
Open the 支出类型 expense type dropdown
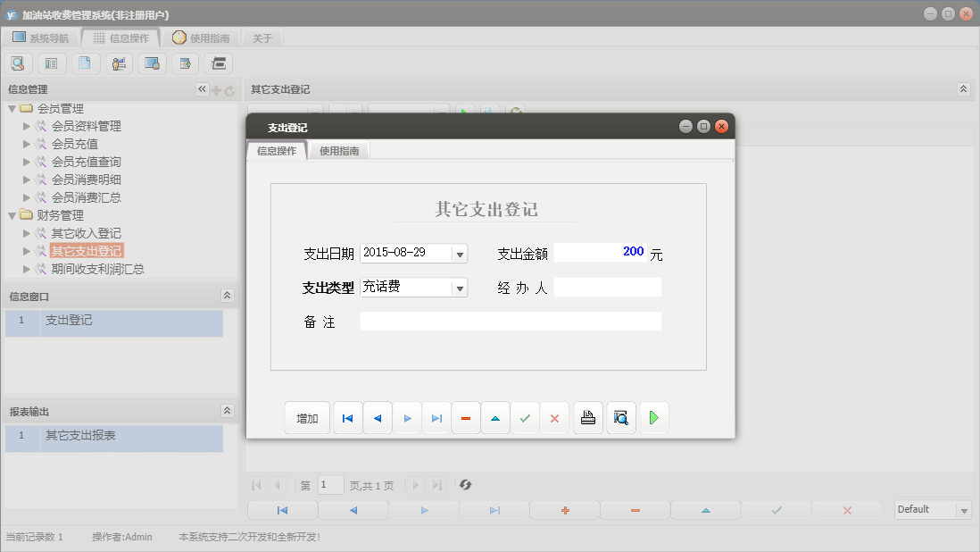[x=461, y=287]
